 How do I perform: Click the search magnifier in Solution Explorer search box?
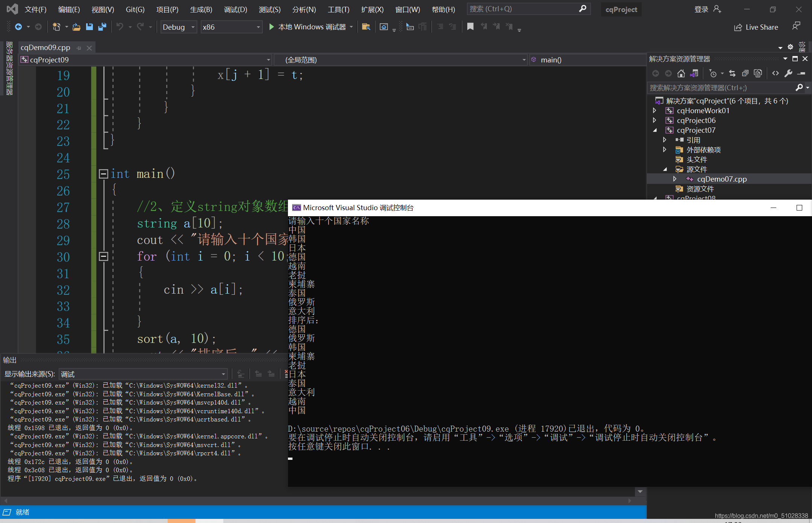coord(799,88)
